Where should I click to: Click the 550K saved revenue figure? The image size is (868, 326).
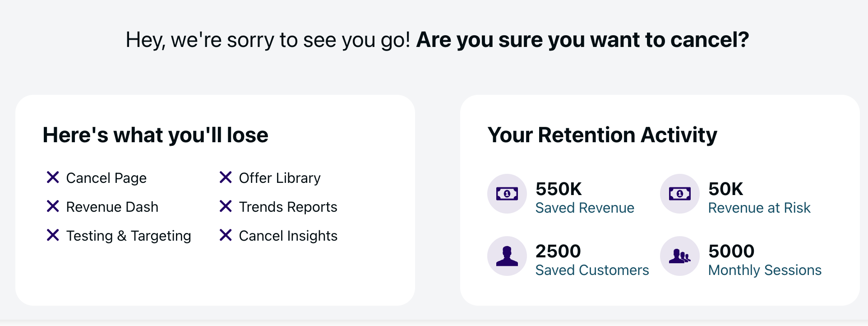coord(559,189)
